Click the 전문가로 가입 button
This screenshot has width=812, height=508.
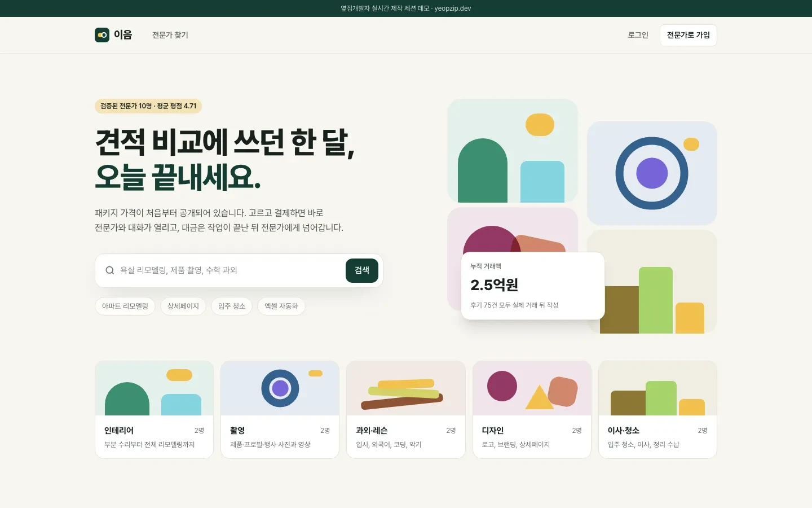pyautogui.click(x=689, y=35)
